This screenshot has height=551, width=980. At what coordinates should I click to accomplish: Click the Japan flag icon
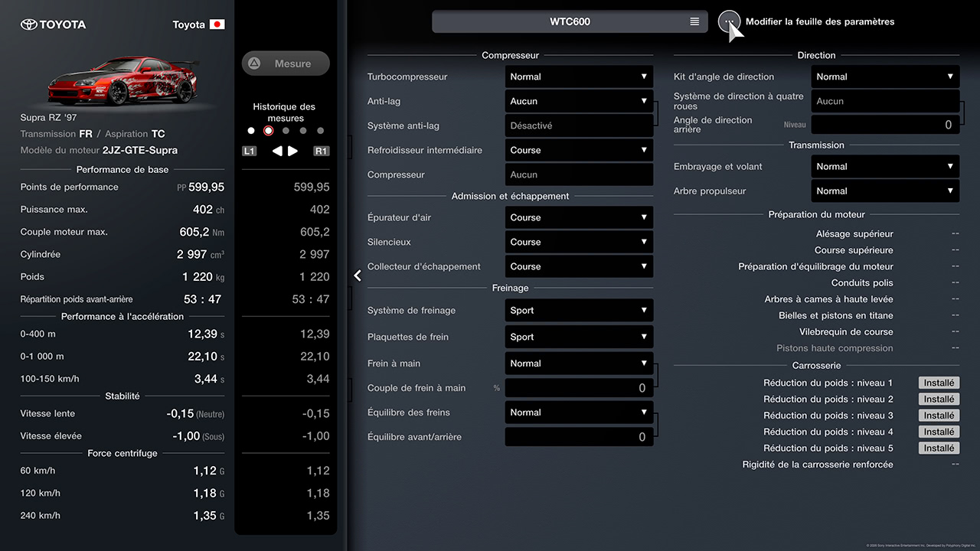coord(217,24)
